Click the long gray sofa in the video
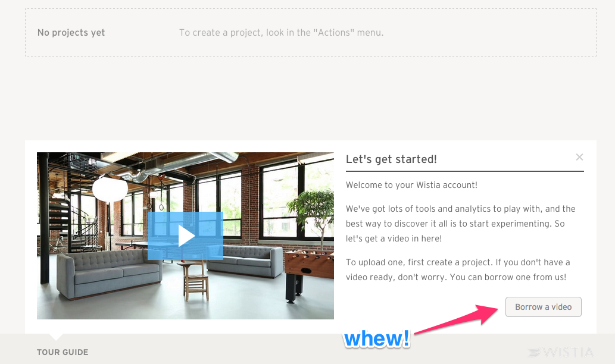The image size is (615, 364). pyautogui.click(x=109, y=273)
